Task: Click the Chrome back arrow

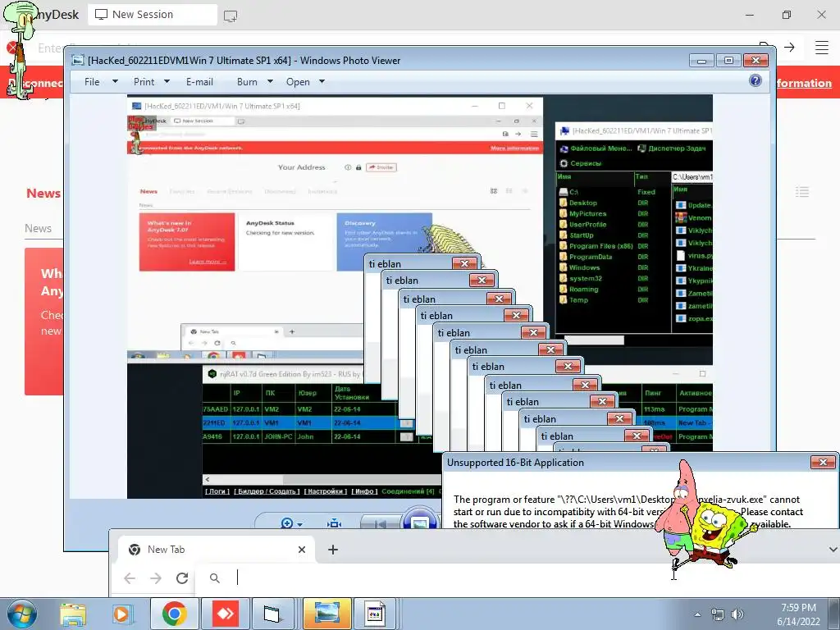Action: [129, 578]
